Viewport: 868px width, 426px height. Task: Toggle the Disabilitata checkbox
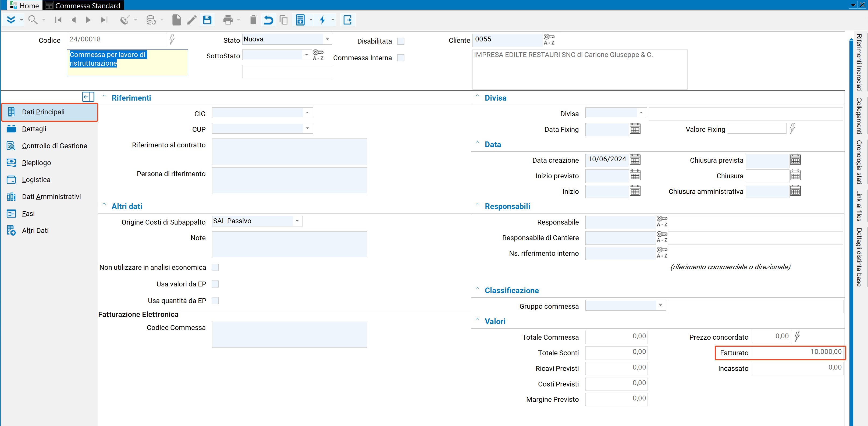click(x=401, y=41)
